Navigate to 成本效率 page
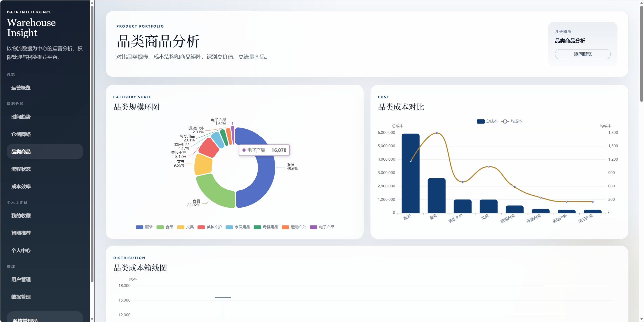The height and width of the screenshot is (322, 644). [x=21, y=186]
